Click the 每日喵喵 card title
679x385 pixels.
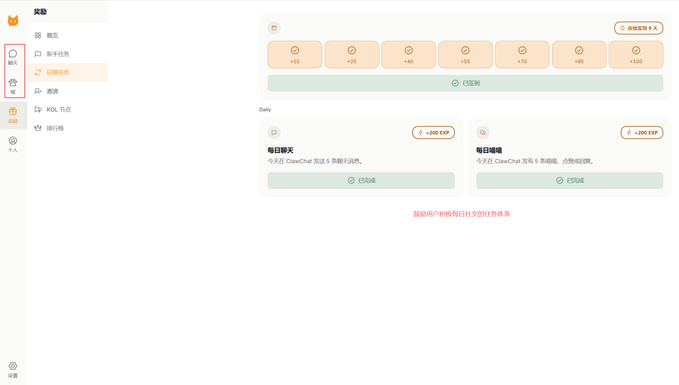click(489, 150)
